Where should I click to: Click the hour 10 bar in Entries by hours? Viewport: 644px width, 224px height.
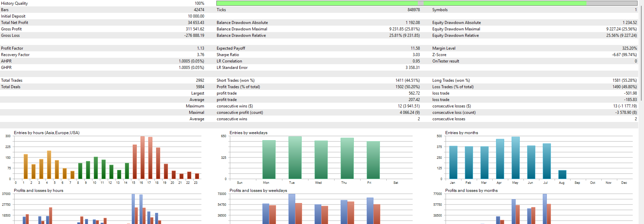96,168
